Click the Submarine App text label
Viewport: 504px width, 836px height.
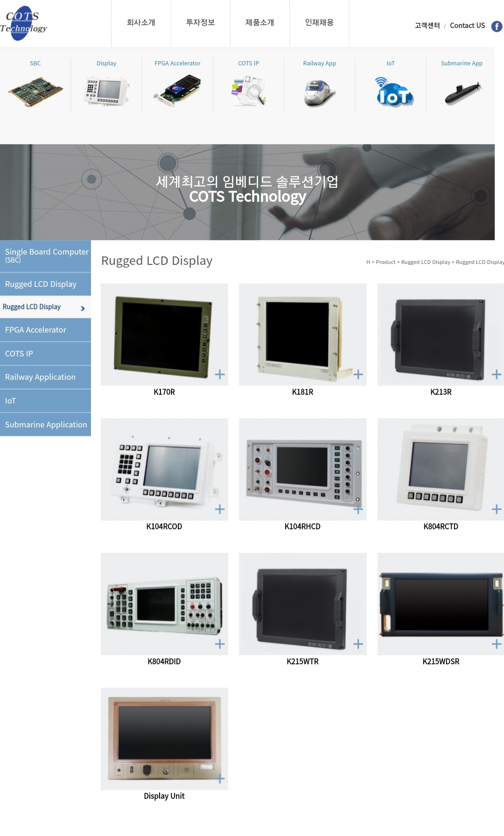[x=462, y=64]
